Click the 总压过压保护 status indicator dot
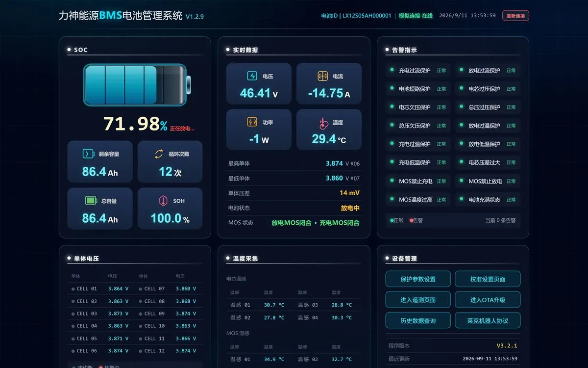588x368 pixels. pyautogui.click(x=461, y=106)
